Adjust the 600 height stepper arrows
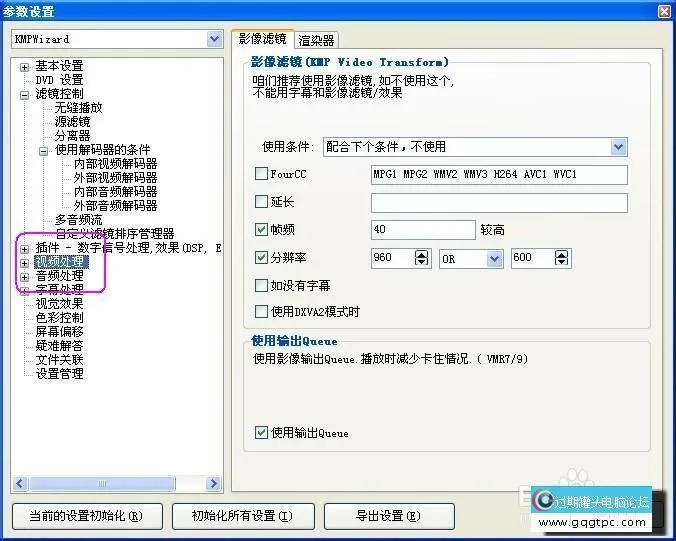Viewport: 676px width, 541px height. 561,258
